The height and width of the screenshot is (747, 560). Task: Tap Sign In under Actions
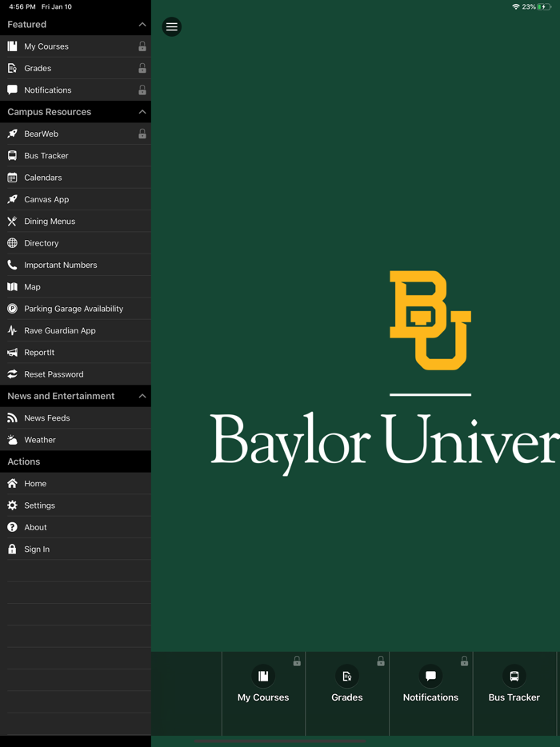(75, 549)
